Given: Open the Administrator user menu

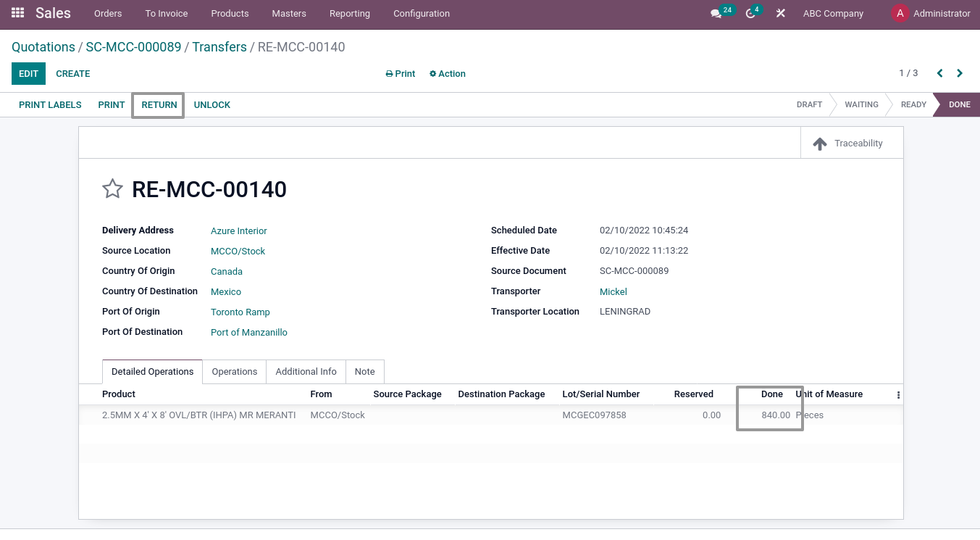Looking at the screenshot, I should (x=931, y=13).
